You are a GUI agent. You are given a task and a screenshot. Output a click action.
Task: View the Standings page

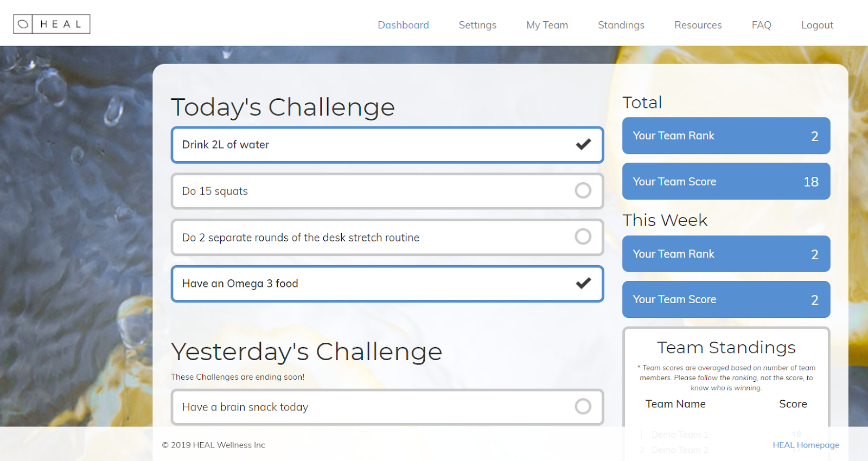[621, 25]
